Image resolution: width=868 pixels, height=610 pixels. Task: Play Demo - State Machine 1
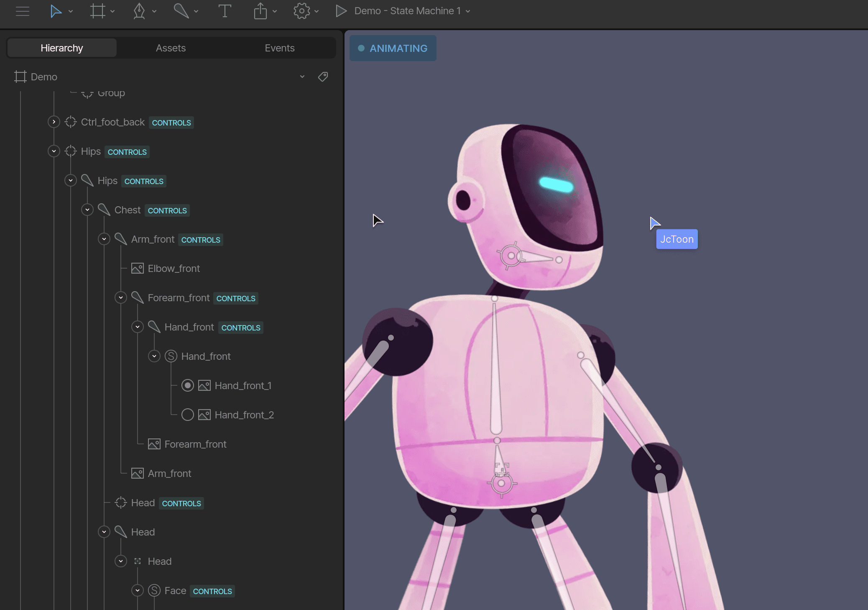point(341,11)
